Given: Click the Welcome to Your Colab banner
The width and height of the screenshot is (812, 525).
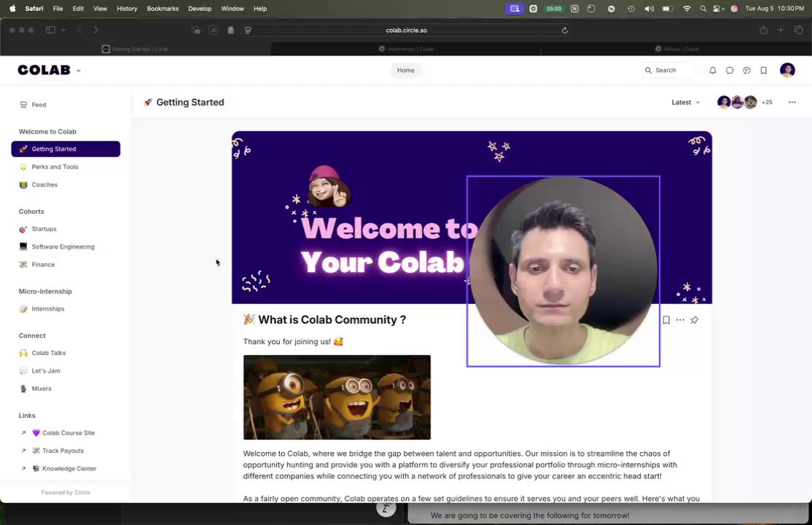Looking at the screenshot, I should pyautogui.click(x=472, y=217).
